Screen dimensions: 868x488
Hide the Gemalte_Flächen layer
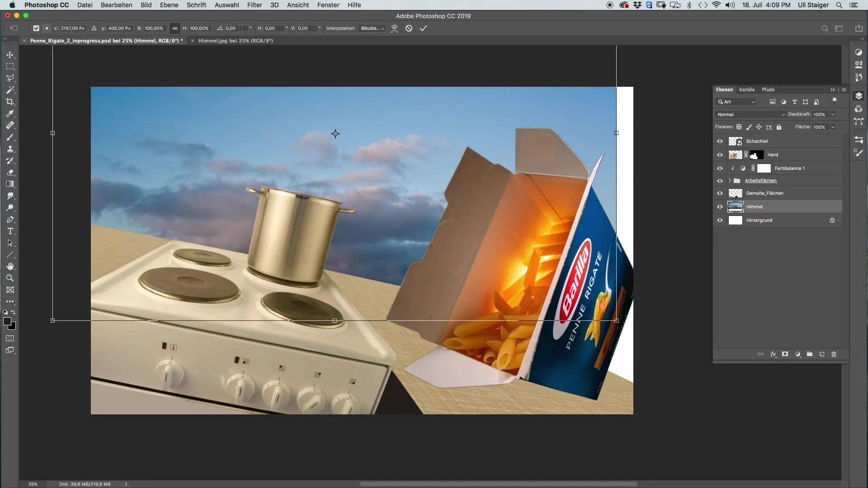coord(720,193)
